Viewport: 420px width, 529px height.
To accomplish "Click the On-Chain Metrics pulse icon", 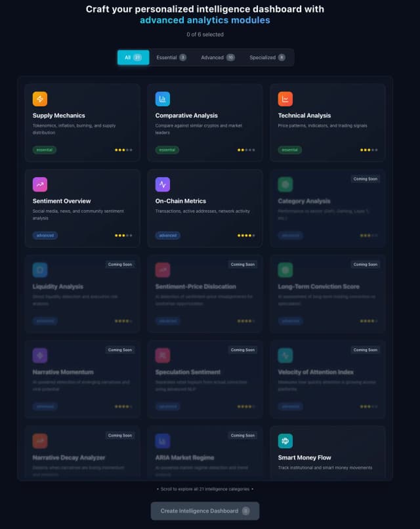I will (163, 184).
